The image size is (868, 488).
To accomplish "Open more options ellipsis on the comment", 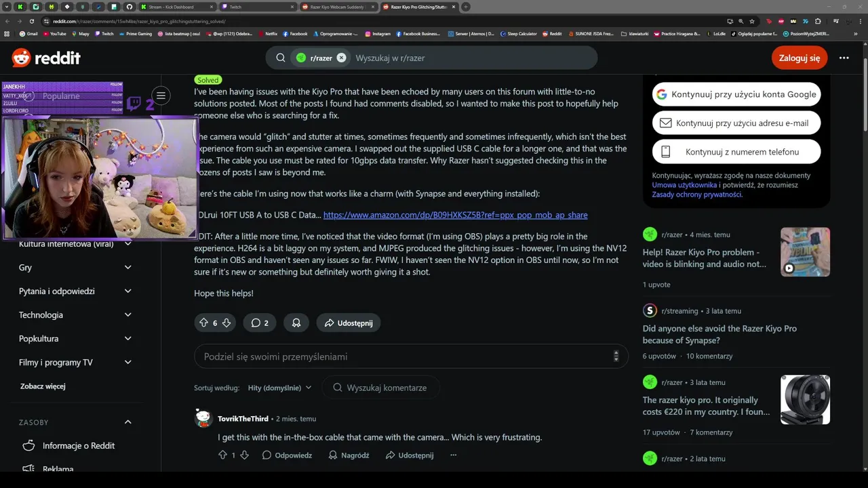I will pos(454,455).
